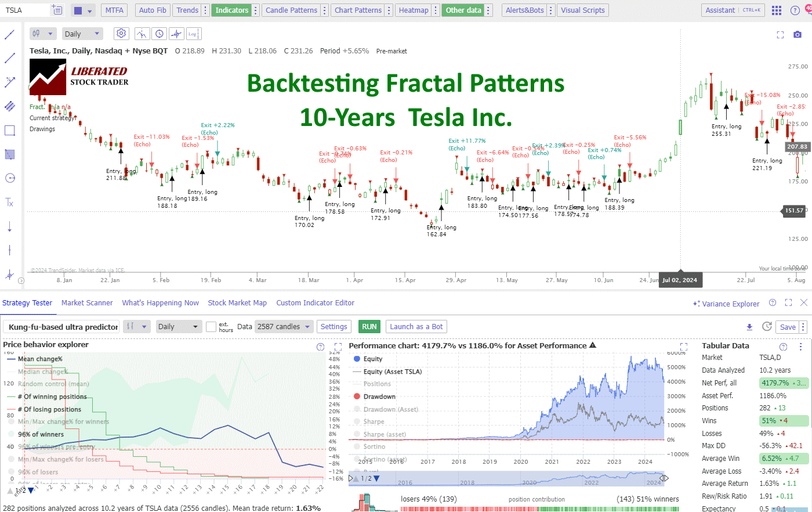Screen dimensions: 812x512
Task: Enable the ext. hours checkbox
Action: 211,326
